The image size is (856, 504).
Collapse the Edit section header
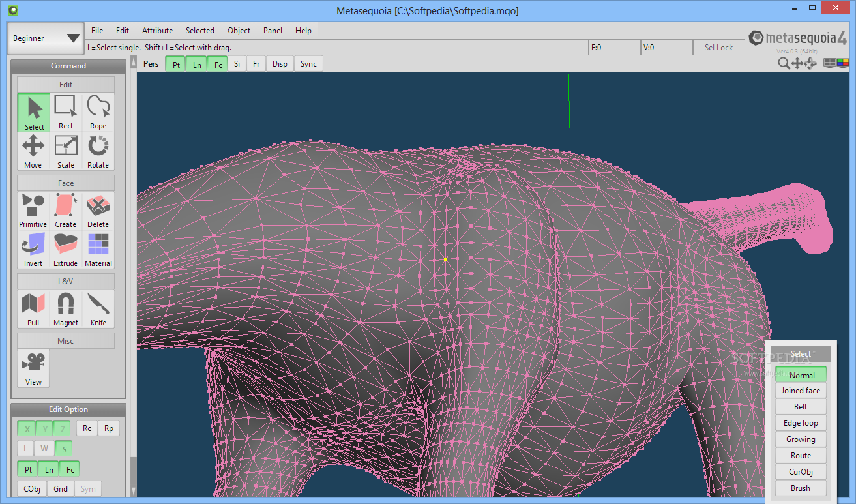(66, 85)
